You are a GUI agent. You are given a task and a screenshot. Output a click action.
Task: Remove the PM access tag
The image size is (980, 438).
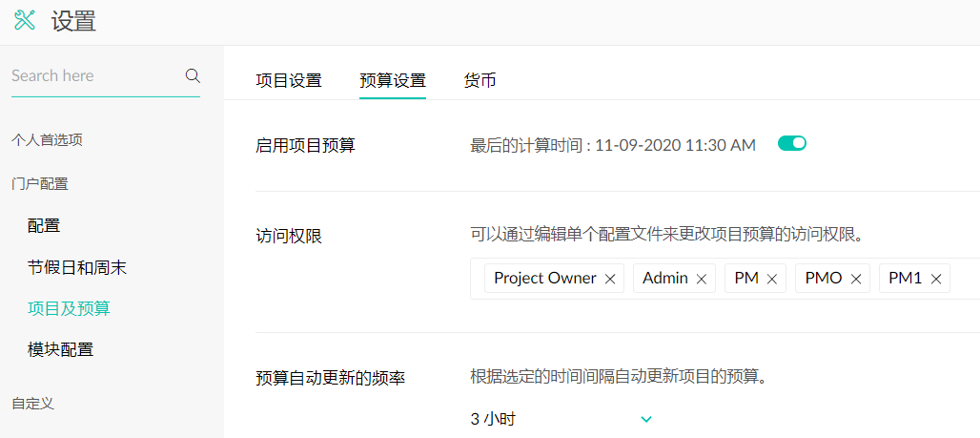(772, 279)
